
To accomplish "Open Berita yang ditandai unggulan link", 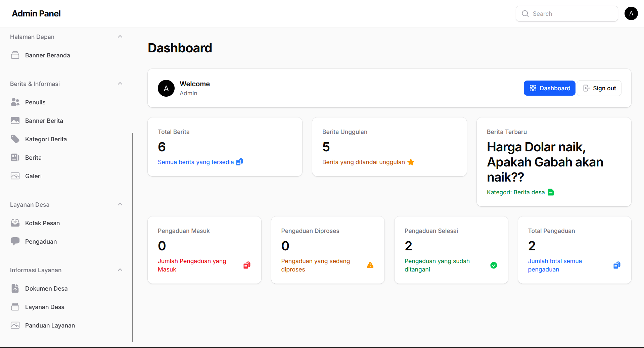I will [364, 162].
